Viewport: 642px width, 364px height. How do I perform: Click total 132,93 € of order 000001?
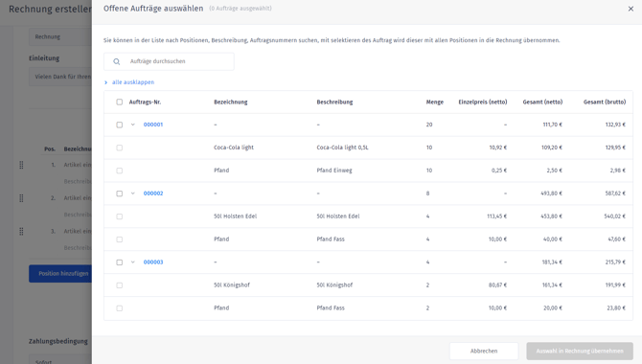pos(615,125)
